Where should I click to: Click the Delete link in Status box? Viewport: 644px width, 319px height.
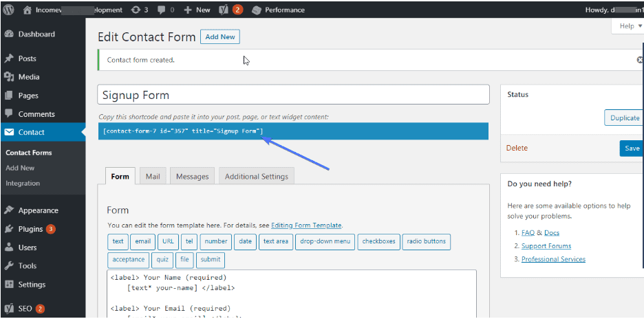(517, 148)
